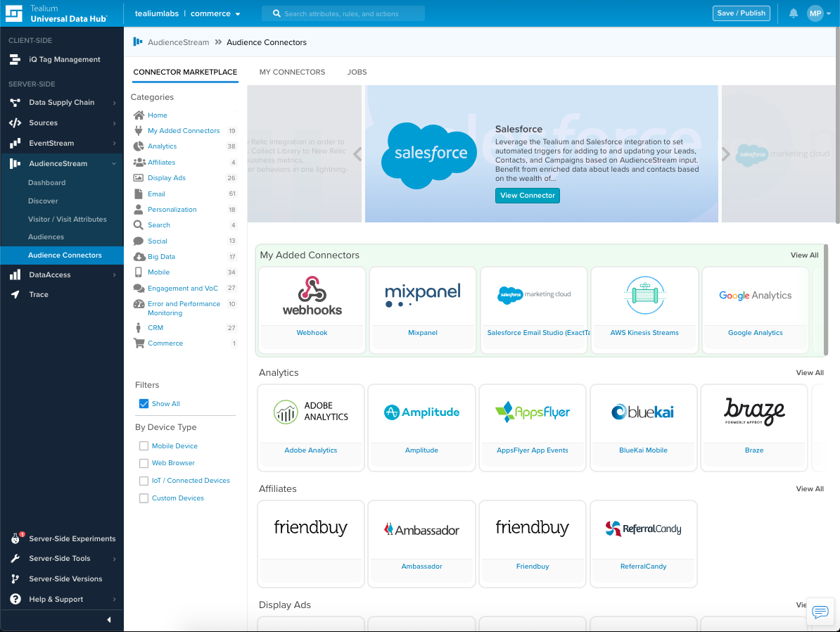The width and height of the screenshot is (840, 632).
Task: Open the commerce profile dropdown
Action: tap(216, 13)
